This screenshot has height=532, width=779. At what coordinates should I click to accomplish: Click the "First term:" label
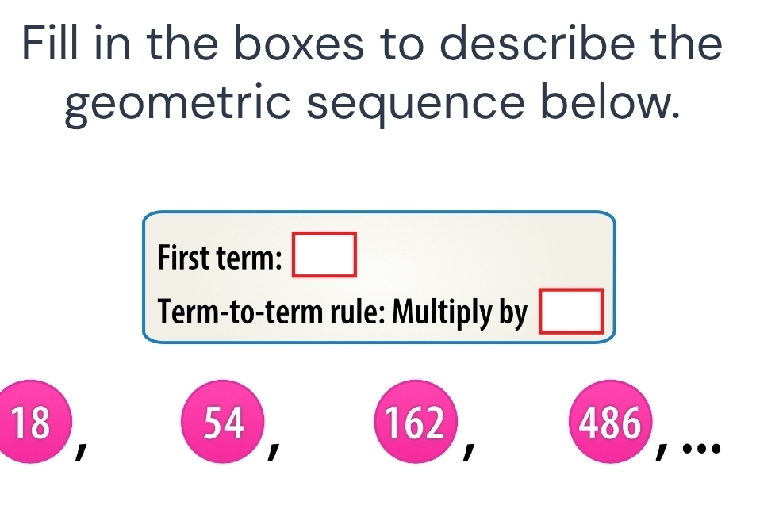(219, 258)
